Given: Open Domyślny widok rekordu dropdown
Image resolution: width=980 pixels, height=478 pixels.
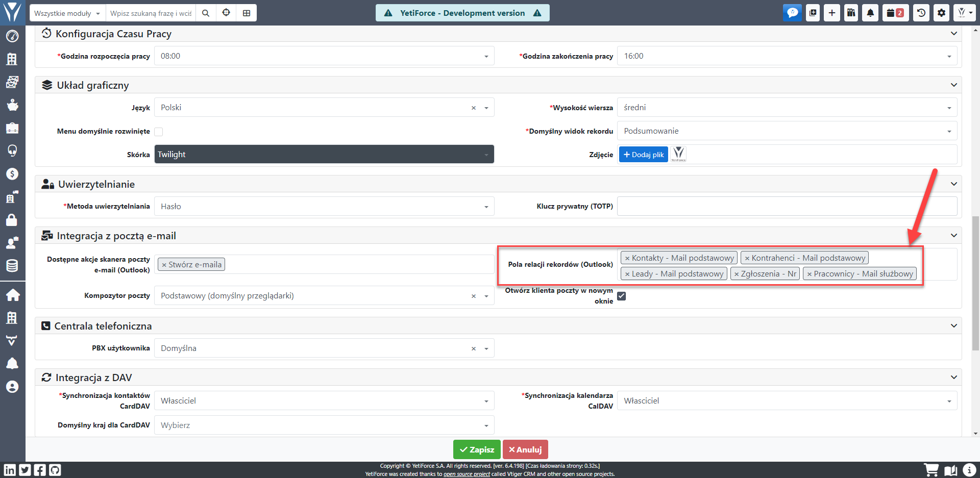Looking at the screenshot, I should 787,131.
